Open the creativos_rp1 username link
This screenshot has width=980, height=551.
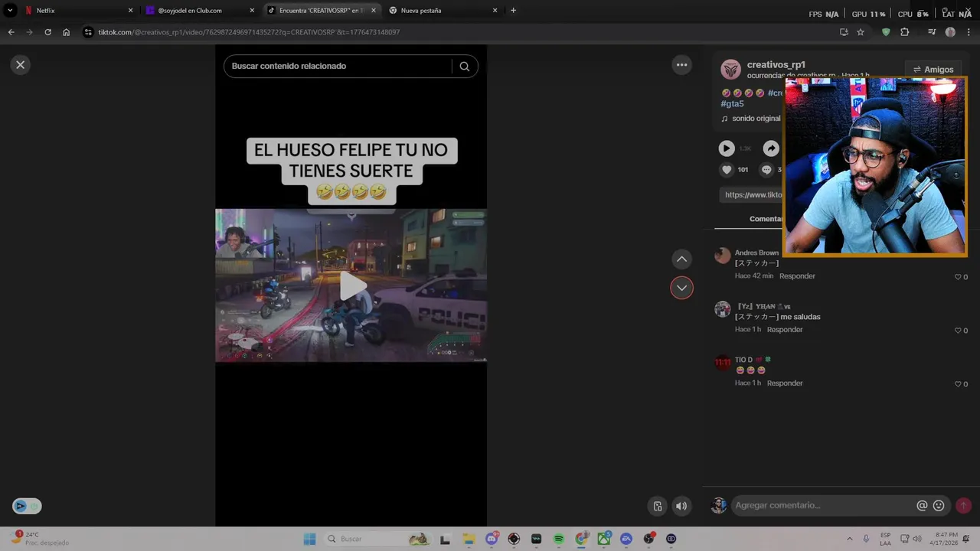pyautogui.click(x=776, y=65)
